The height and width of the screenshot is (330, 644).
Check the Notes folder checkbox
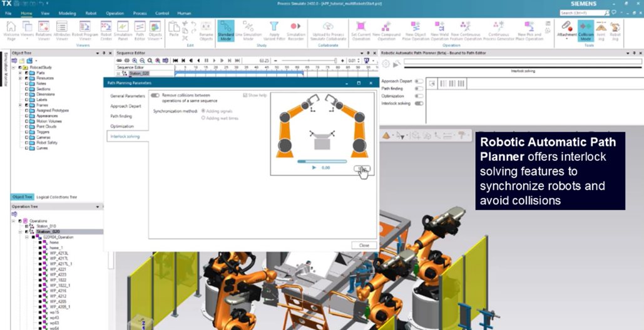coord(27,83)
